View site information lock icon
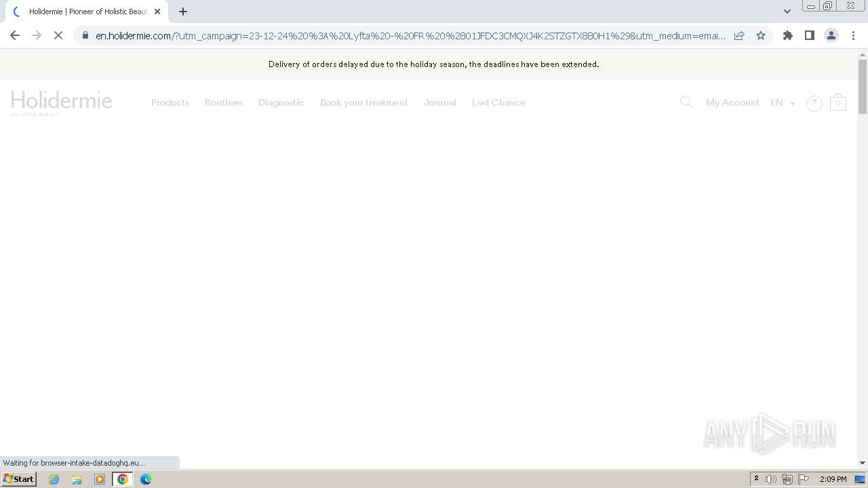 click(85, 35)
